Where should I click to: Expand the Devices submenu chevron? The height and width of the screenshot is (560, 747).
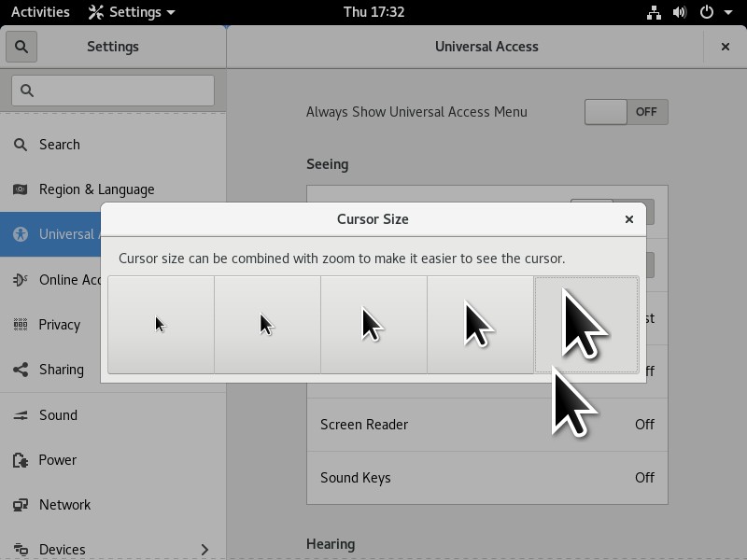[x=204, y=549]
